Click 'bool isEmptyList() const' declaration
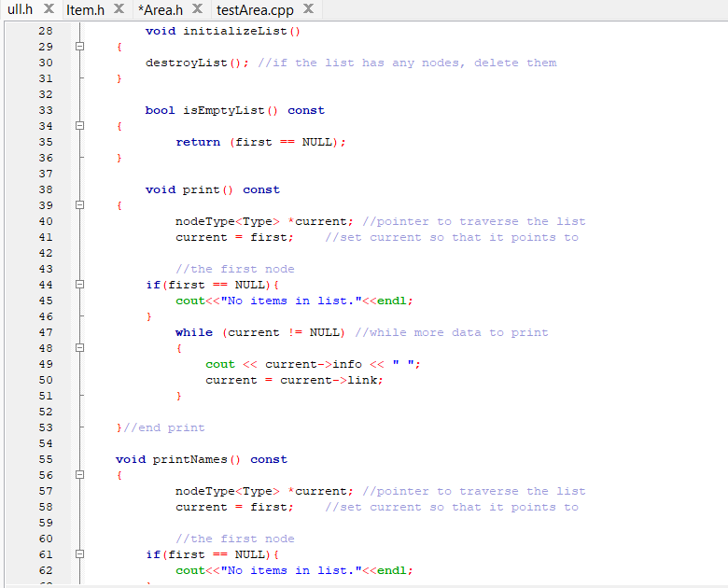 235,110
